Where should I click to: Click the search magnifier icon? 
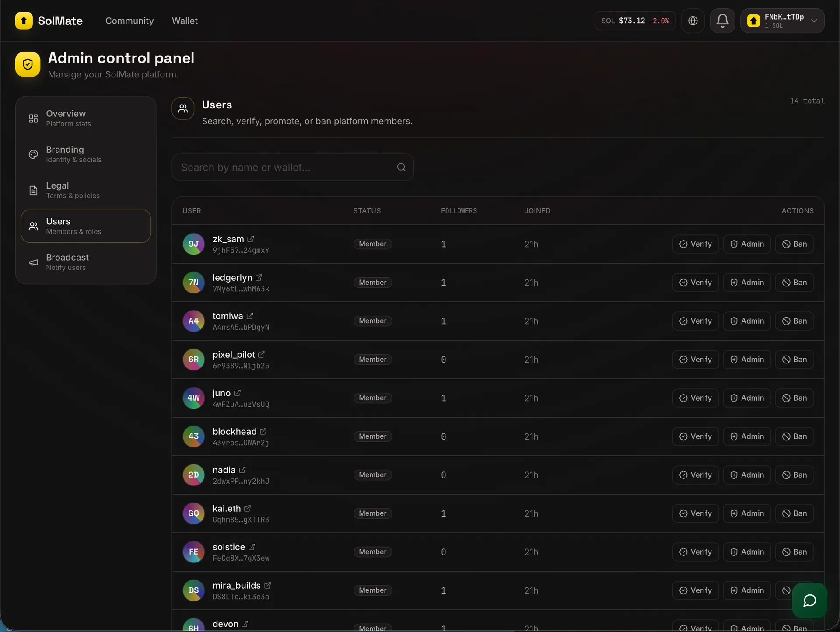point(401,167)
